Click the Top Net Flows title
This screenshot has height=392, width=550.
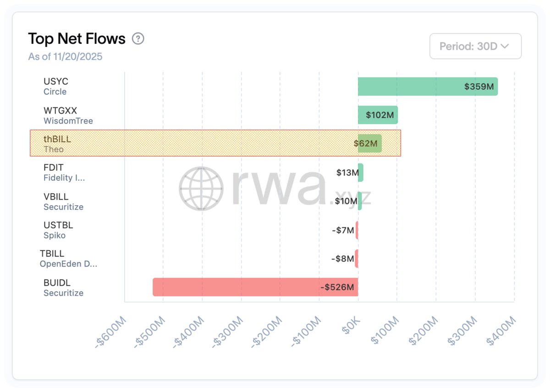point(77,39)
